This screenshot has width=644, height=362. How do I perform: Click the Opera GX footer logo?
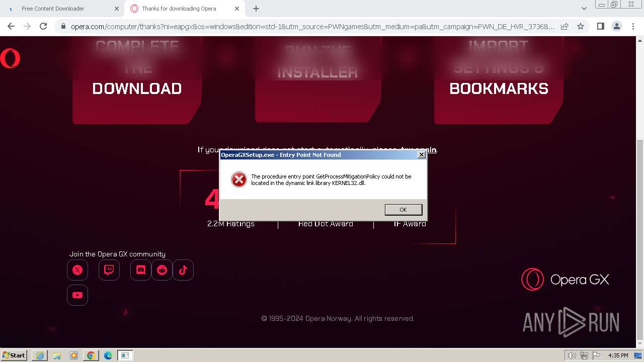pos(565,280)
